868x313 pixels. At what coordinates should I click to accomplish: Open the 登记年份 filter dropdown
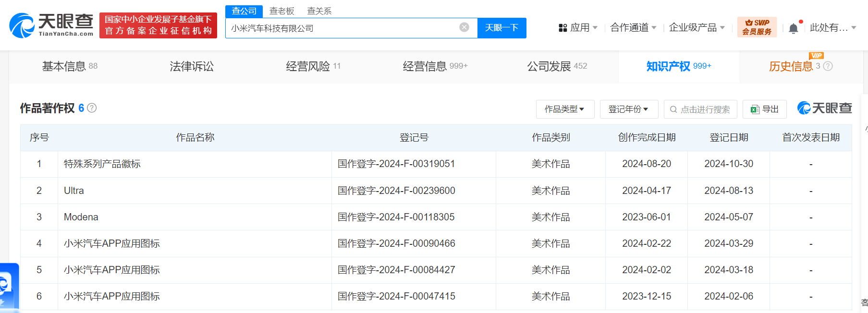(629, 109)
